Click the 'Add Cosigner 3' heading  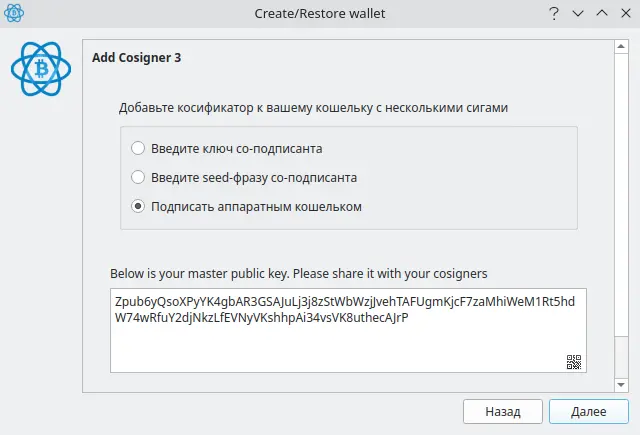coord(136,58)
